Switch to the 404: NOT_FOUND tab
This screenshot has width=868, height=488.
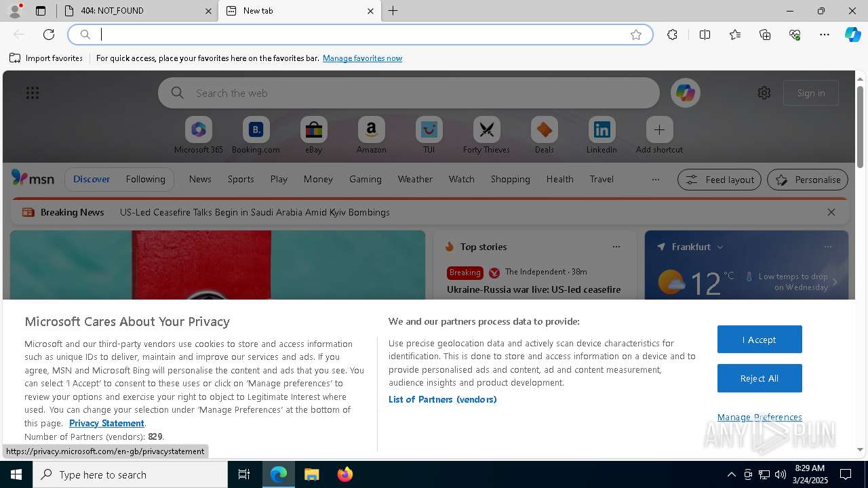click(x=138, y=11)
